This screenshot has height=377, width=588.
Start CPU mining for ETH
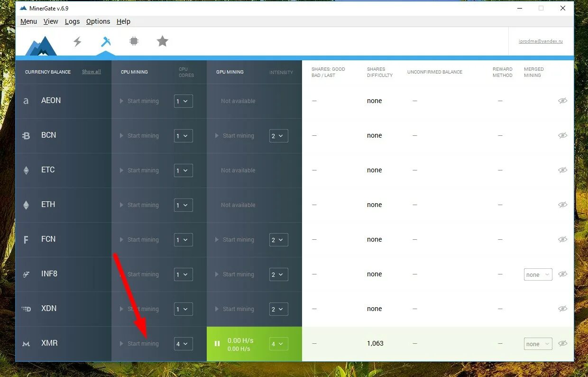click(x=139, y=205)
